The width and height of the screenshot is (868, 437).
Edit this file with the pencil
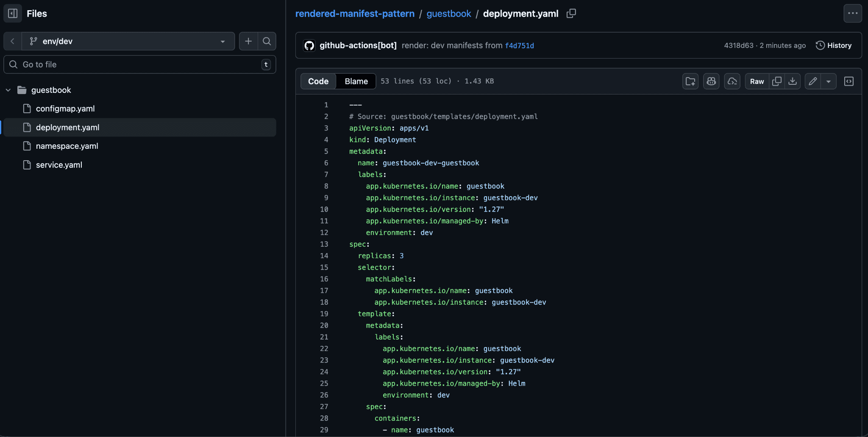(x=813, y=81)
